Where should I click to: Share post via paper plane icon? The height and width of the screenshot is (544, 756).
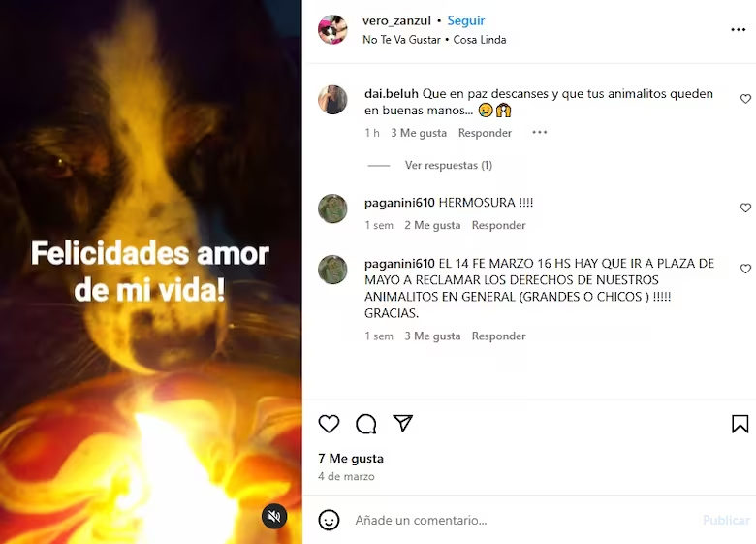[402, 423]
